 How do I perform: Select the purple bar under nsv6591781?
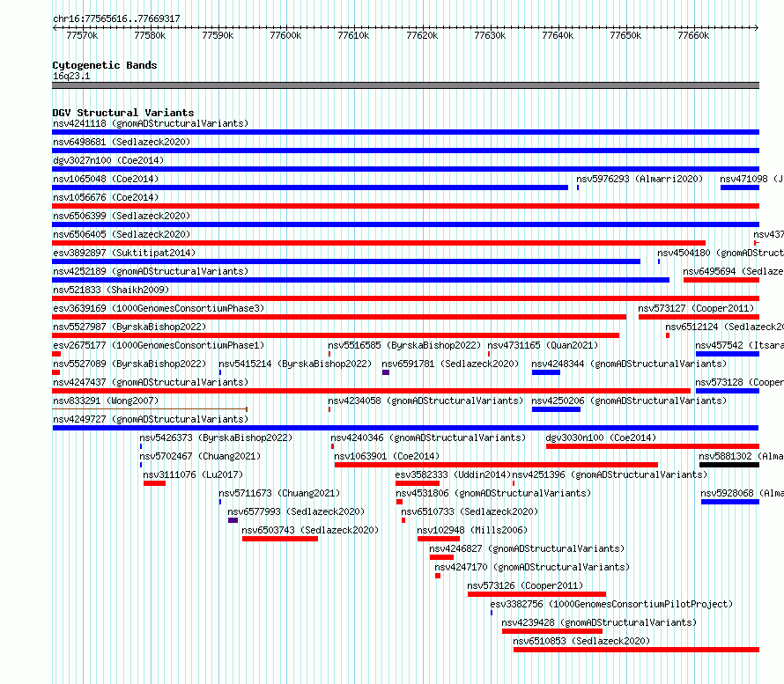coord(386,372)
